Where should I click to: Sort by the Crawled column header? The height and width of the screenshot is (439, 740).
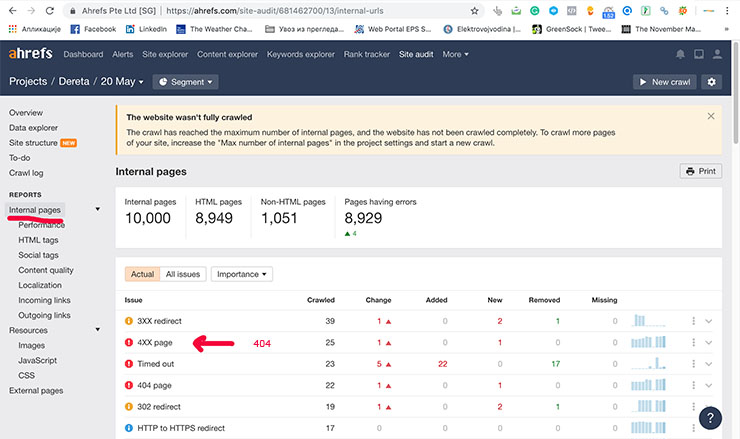coord(320,300)
